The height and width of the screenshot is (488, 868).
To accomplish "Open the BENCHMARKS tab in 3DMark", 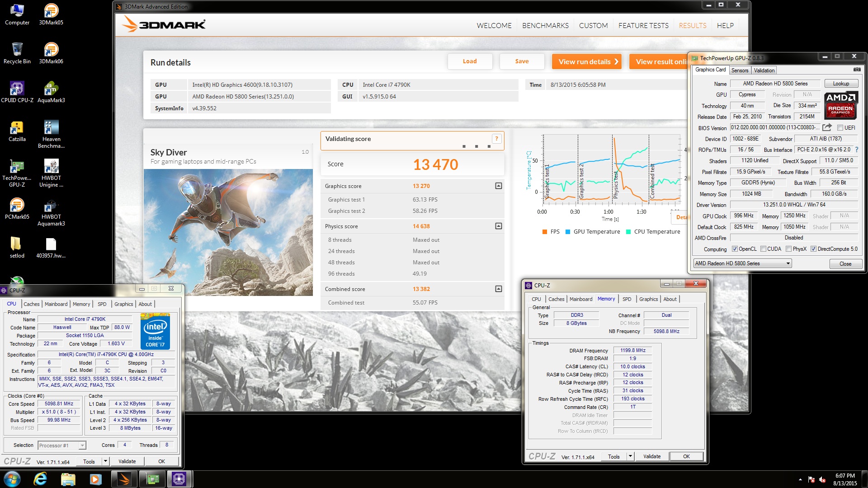I will 545,26.
